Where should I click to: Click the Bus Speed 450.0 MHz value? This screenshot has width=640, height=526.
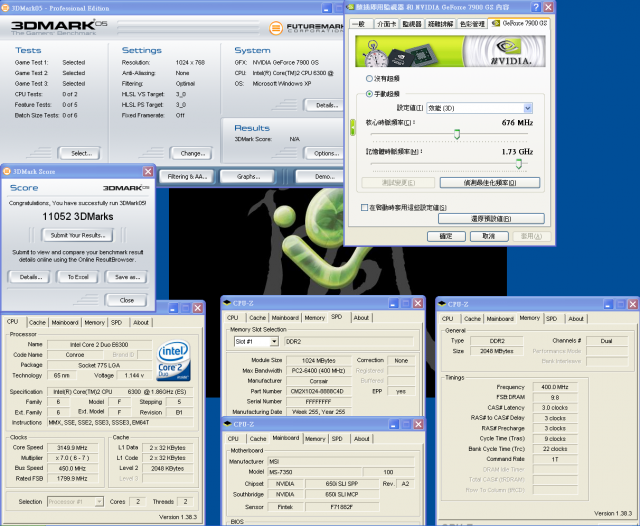point(72,468)
